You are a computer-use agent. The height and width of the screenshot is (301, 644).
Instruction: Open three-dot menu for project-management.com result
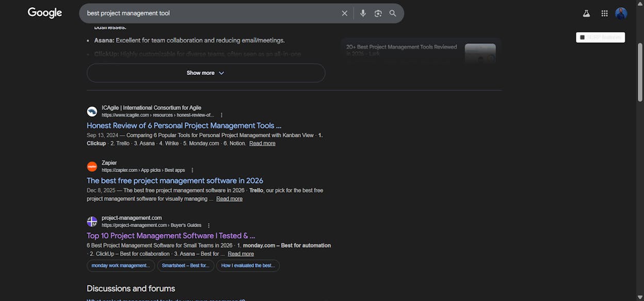(209, 226)
